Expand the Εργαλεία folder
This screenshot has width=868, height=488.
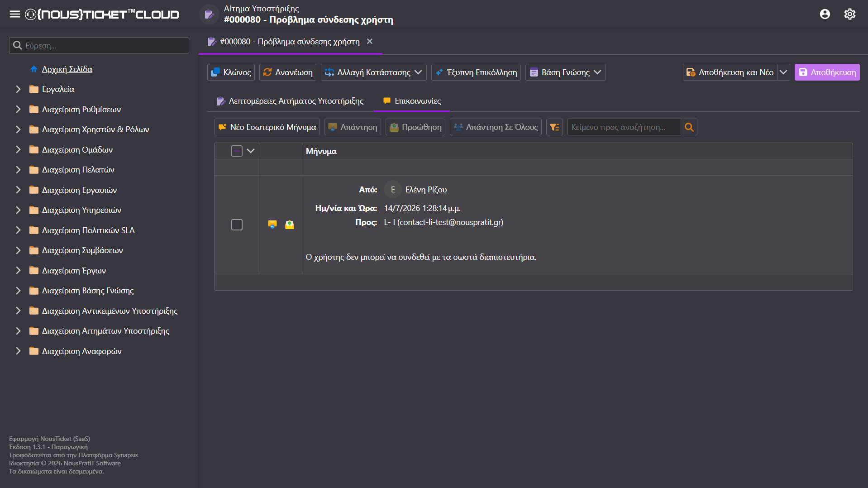[18, 89]
